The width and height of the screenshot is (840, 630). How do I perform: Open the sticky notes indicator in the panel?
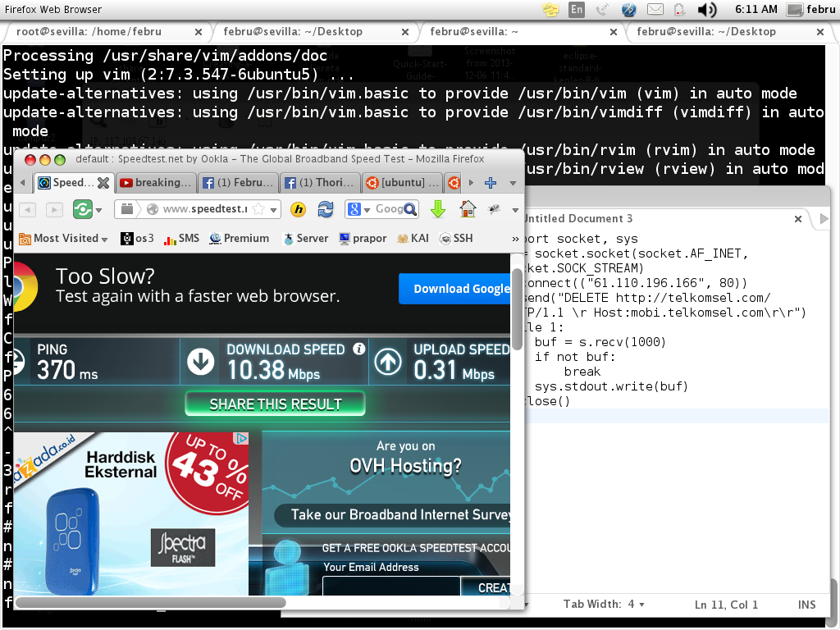(550, 10)
